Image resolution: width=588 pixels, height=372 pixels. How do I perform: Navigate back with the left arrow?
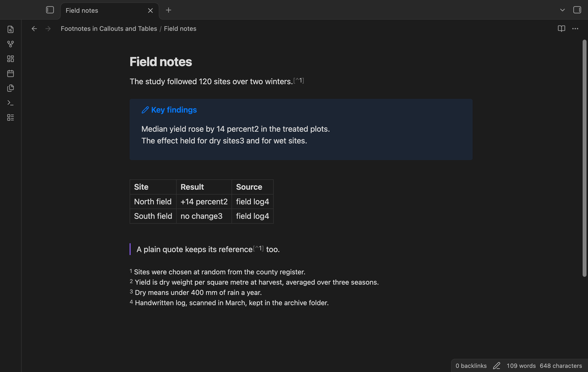coord(34,28)
